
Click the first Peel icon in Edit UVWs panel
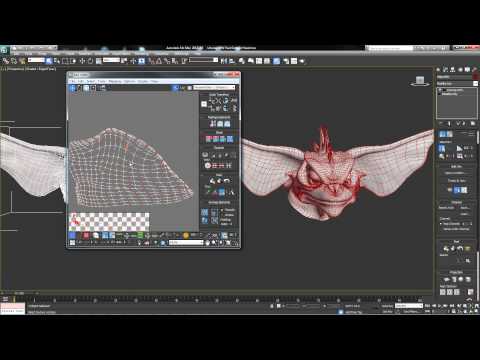point(212,181)
